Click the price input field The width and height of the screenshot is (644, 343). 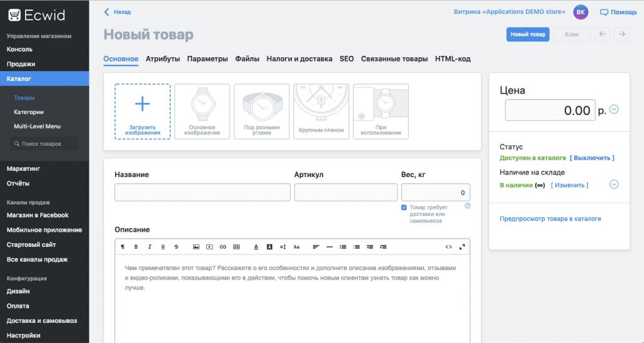[x=550, y=110]
